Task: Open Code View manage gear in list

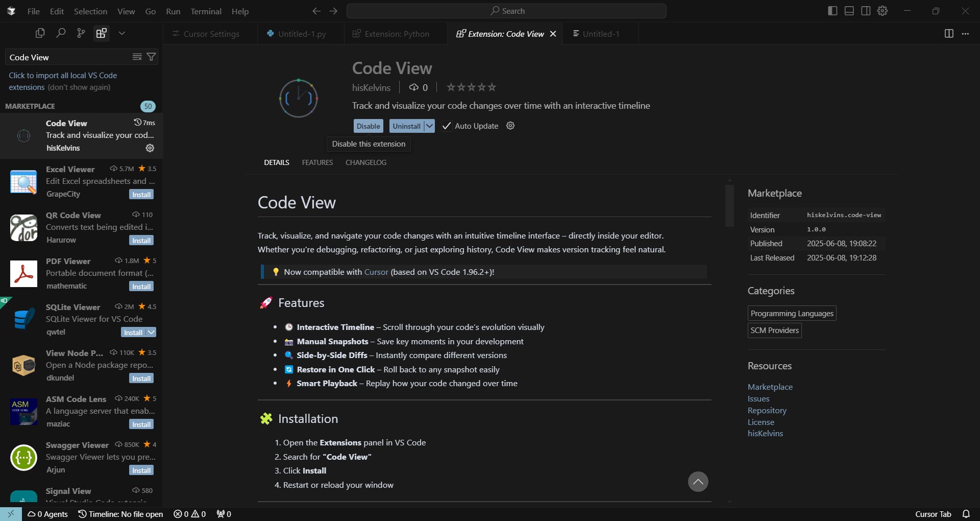Action: 150,148
